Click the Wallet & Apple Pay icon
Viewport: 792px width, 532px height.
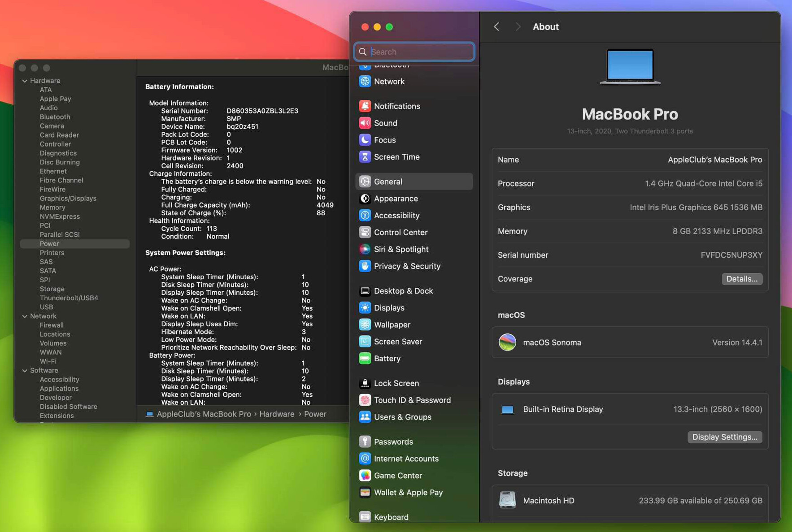(x=365, y=493)
